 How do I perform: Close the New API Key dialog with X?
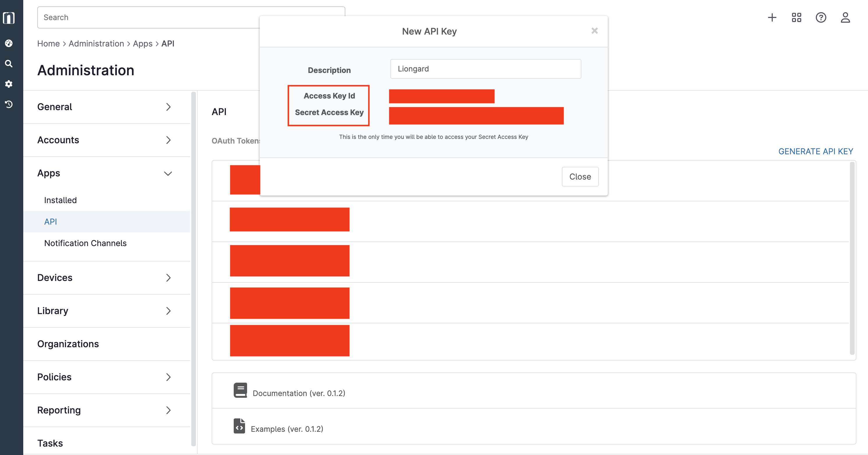[x=594, y=31]
